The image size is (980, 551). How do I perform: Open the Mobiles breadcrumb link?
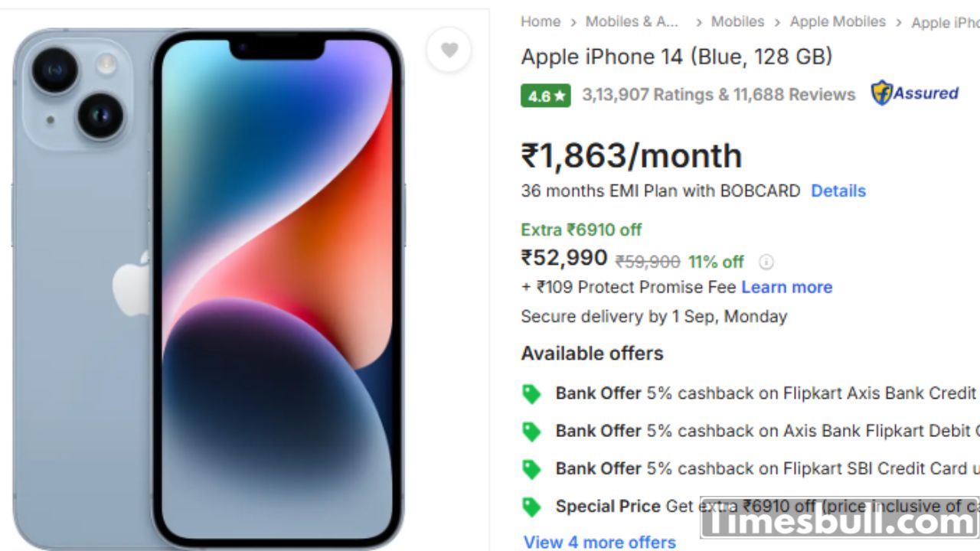tap(737, 21)
